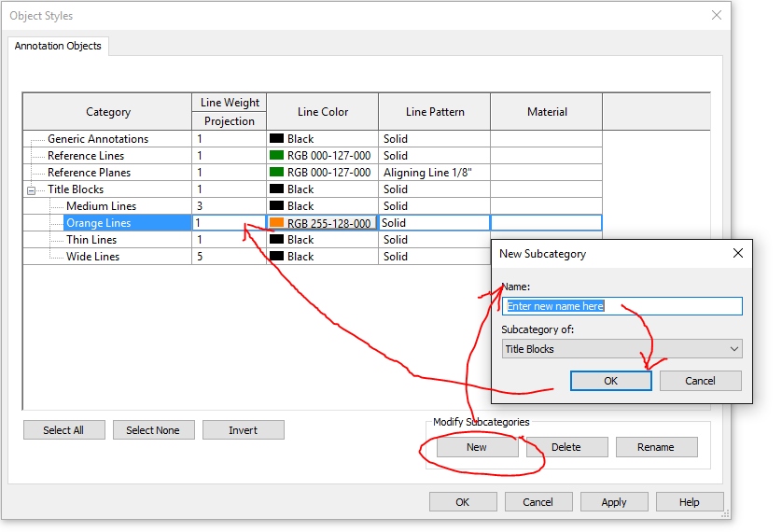Select the Wide Lines subcategory
This screenshot has width=782, height=532.
point(92,257)
